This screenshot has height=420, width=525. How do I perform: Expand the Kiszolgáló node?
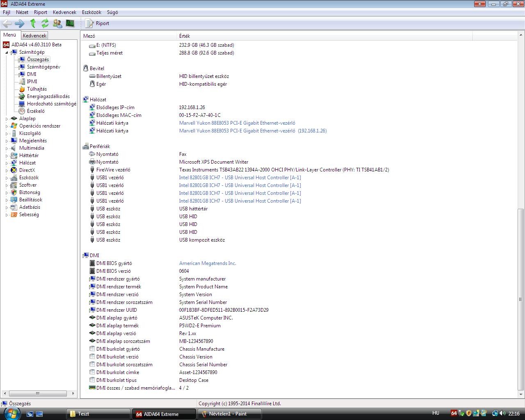click(7, 133)
